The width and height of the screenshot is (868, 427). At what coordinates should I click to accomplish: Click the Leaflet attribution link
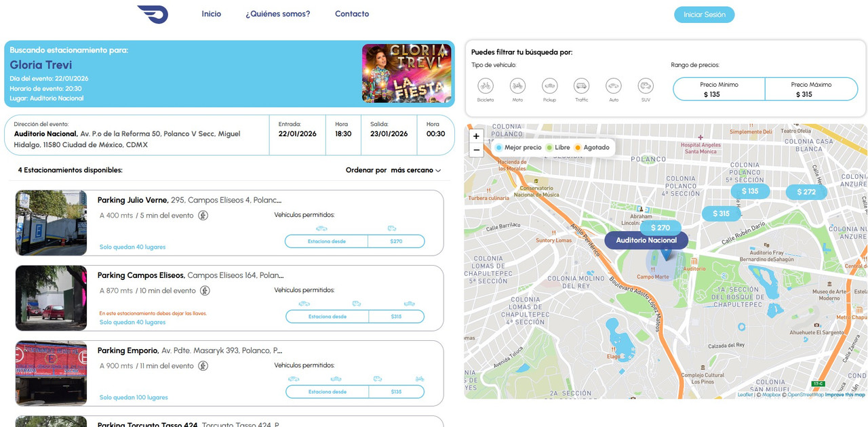click(745, 394)
